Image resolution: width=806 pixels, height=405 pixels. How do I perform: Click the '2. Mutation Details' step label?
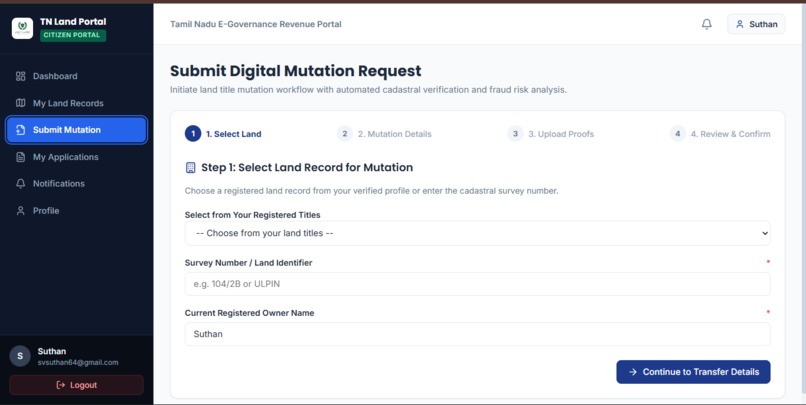pos(395,134)
